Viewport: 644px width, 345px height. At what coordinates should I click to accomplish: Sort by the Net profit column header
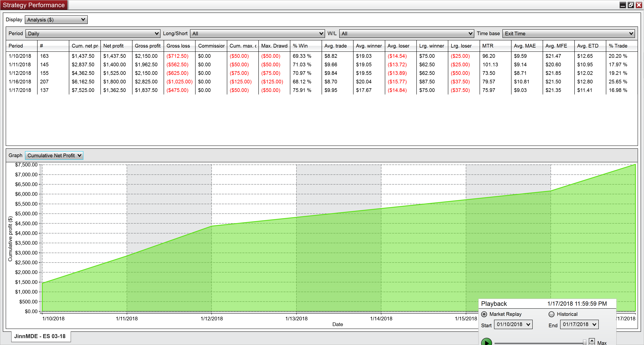pos(116,46)
